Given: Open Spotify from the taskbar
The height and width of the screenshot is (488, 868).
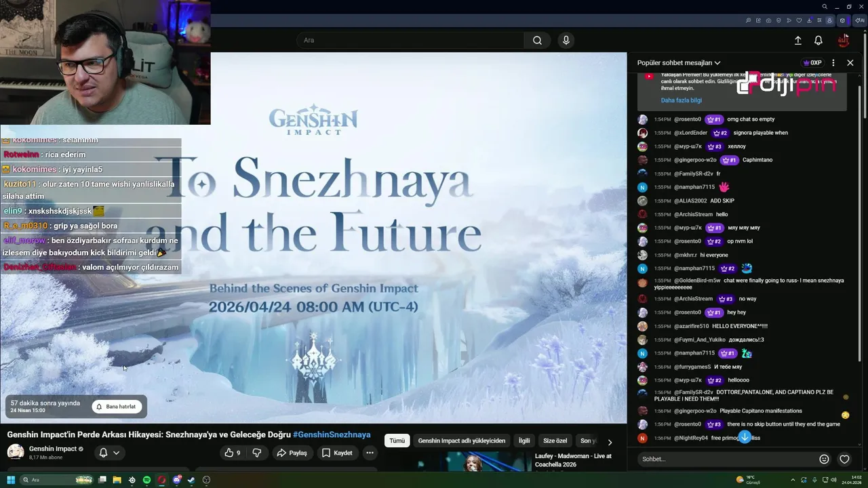Looking at the screenshot, I should (x=146, y=480).
